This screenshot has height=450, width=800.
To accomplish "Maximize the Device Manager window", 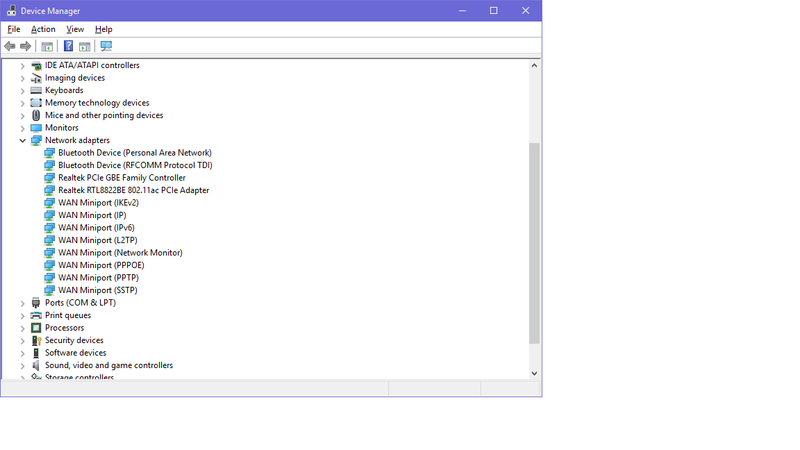I will pos(493,10).
